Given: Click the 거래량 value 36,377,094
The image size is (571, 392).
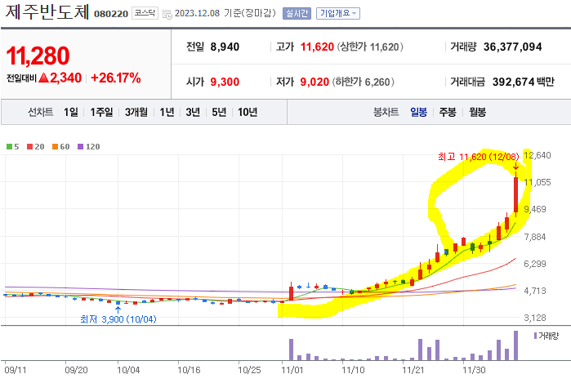Looking at the screenshot, I should [512, 47].
